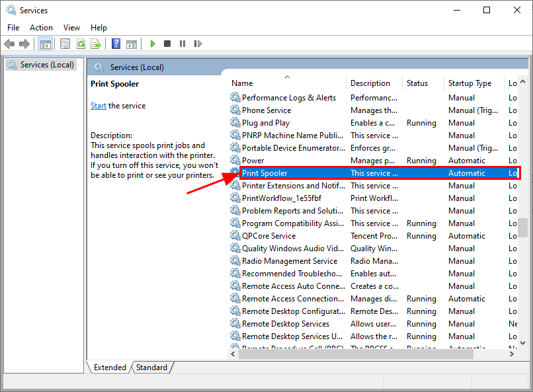Restart the service using the Restart icon
The image size is (533, 392).
(198, 44)
